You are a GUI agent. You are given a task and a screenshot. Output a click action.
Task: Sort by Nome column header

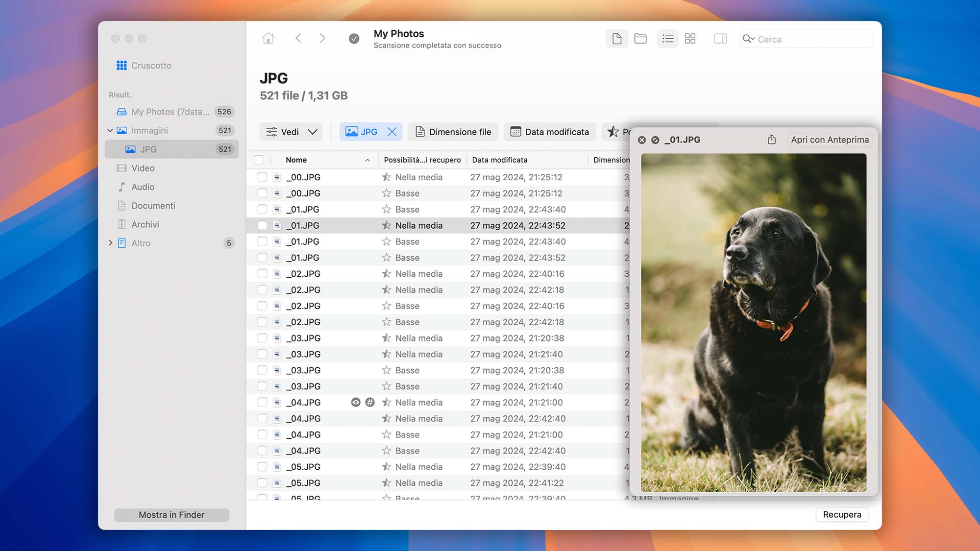296,160
